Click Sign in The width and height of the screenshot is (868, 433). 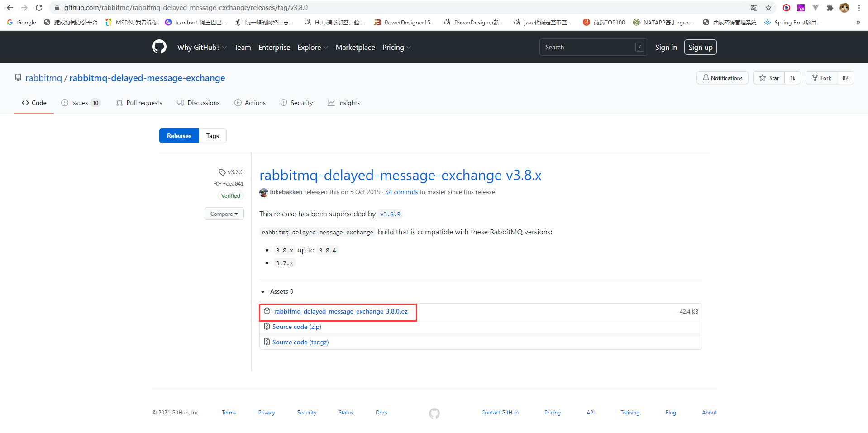click(x=666, y=47)
